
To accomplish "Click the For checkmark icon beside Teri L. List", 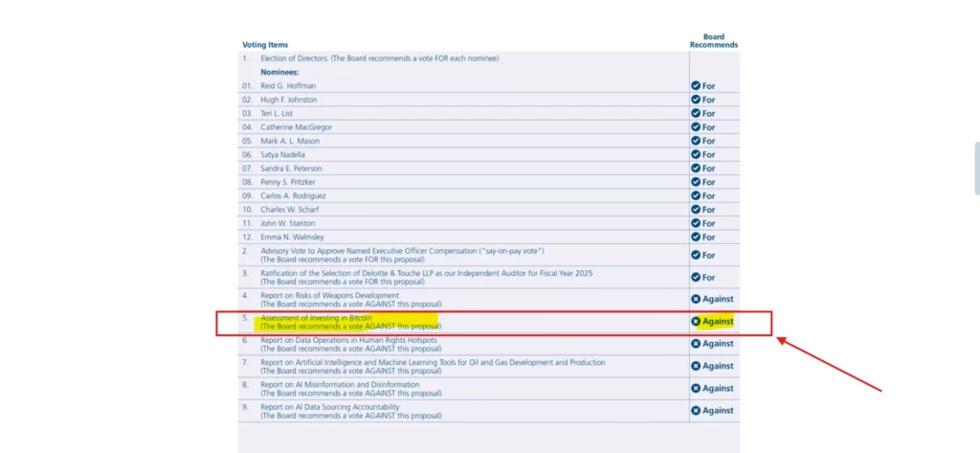I will tap(695, 113).
